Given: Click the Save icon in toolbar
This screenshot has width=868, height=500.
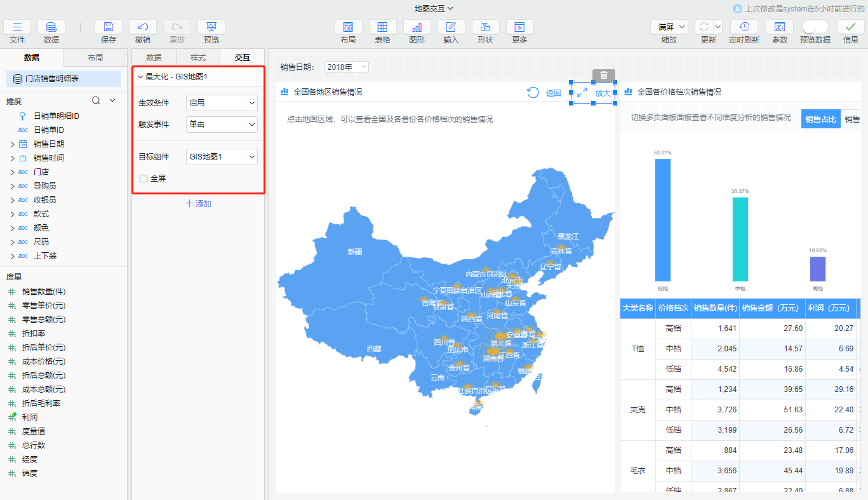Looking at the screenshot, I should pyautogui.click(x=109, y=27).
